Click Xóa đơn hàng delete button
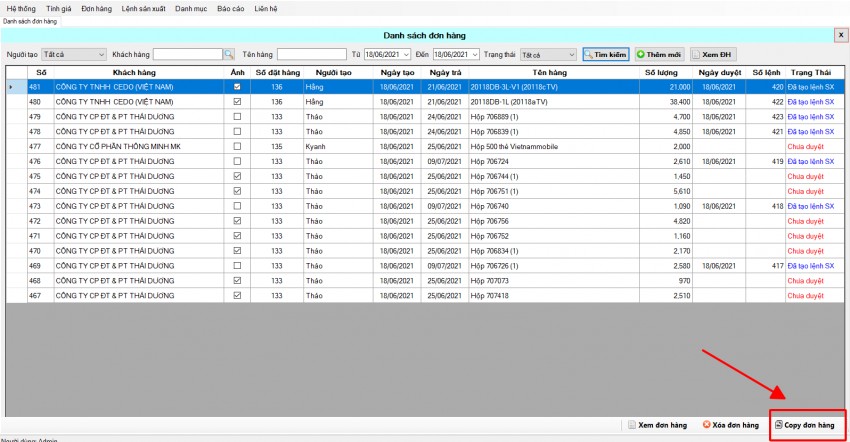Image resolution: width=850 pixels, height=442 pixels. tap(730, 425)
